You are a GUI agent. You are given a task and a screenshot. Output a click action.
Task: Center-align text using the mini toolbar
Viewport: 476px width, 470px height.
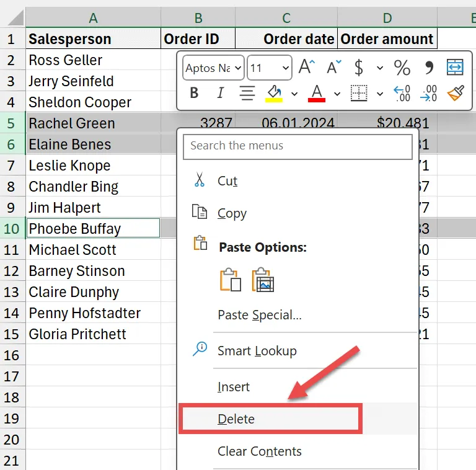click(x=247, y=94)
